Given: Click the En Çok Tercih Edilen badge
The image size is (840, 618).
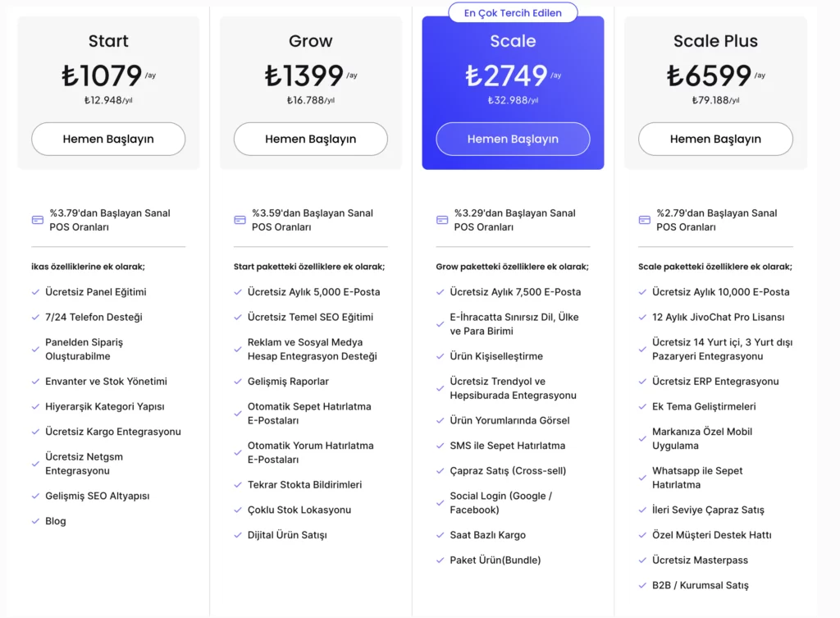Looking at the screenshot, I should click(513, 13).
